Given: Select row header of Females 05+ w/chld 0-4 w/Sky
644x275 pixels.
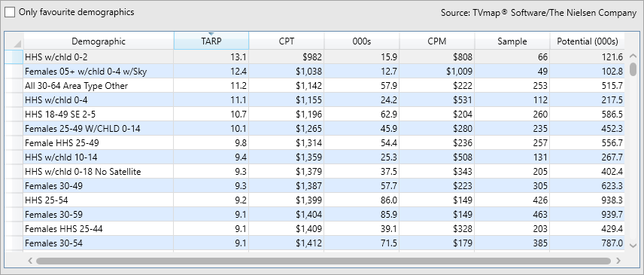Looking at the screenshot, I should pos(14,72).
